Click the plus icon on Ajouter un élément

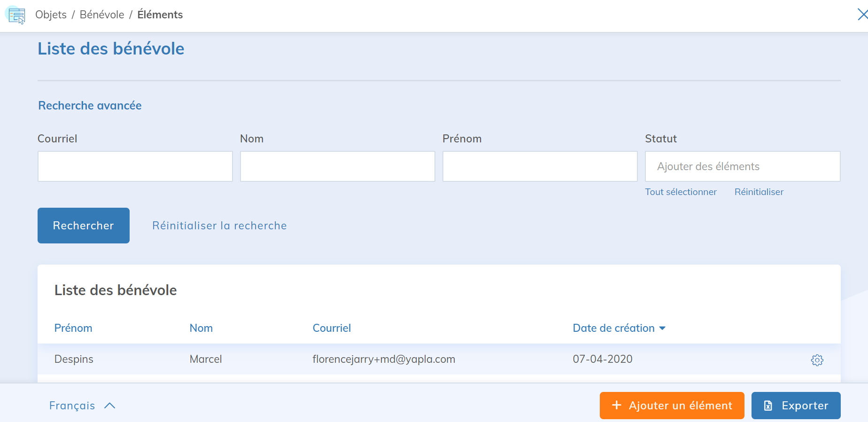pos(617,405)
